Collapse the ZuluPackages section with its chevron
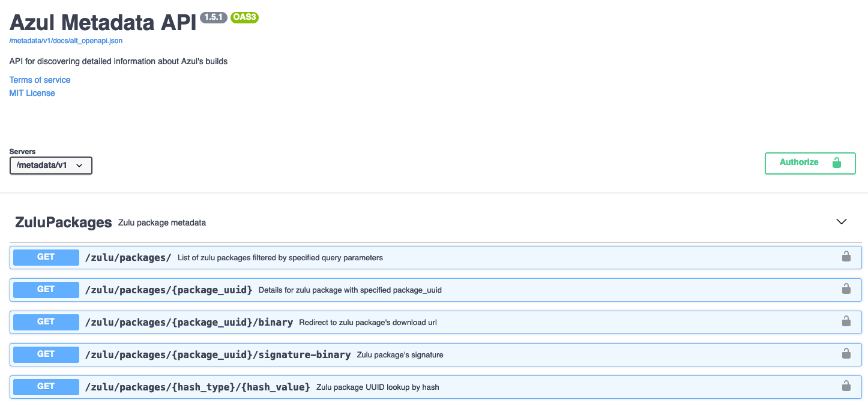Screen dimensions: 868x406 pyautogui.click(x=841, y=221)
